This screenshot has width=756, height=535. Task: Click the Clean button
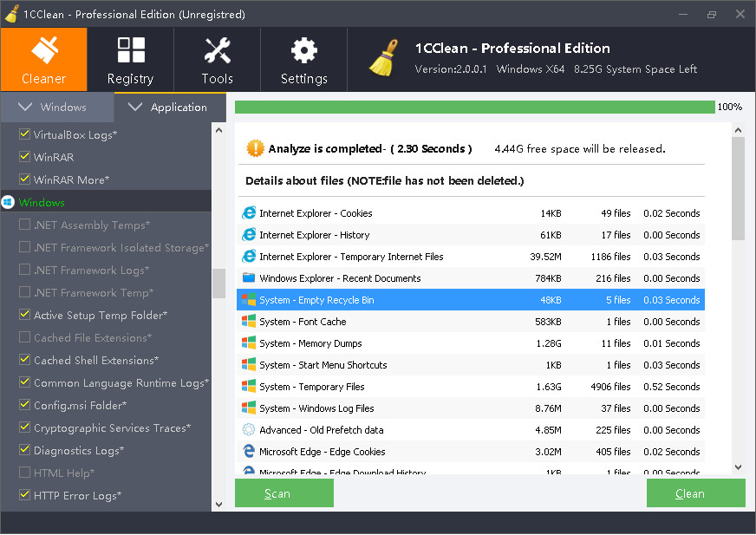click(x=695, y=493)
